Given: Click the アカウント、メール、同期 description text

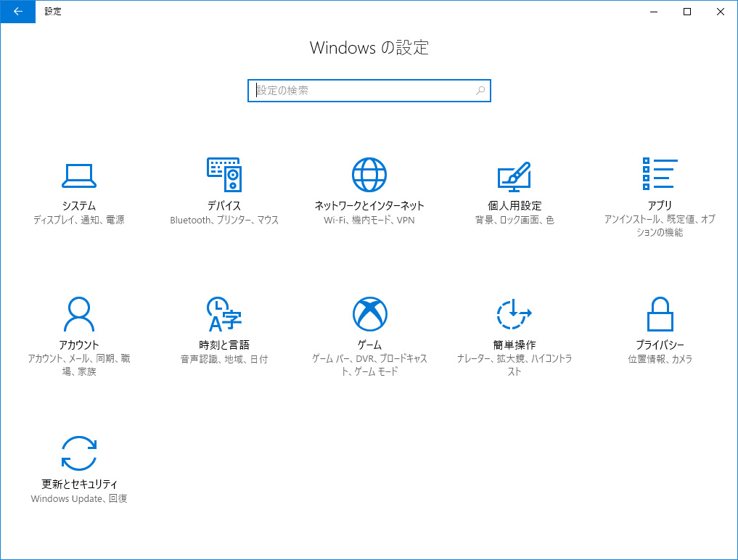Looking at the screenshot, I should [x=79, y=365].
